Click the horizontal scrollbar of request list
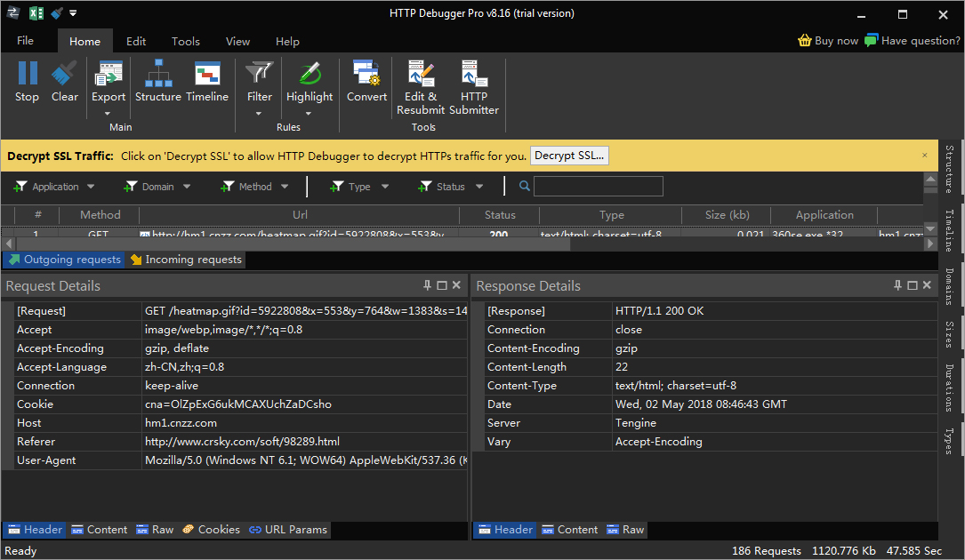Screen dimensions: 965x560 coord(293,244)
